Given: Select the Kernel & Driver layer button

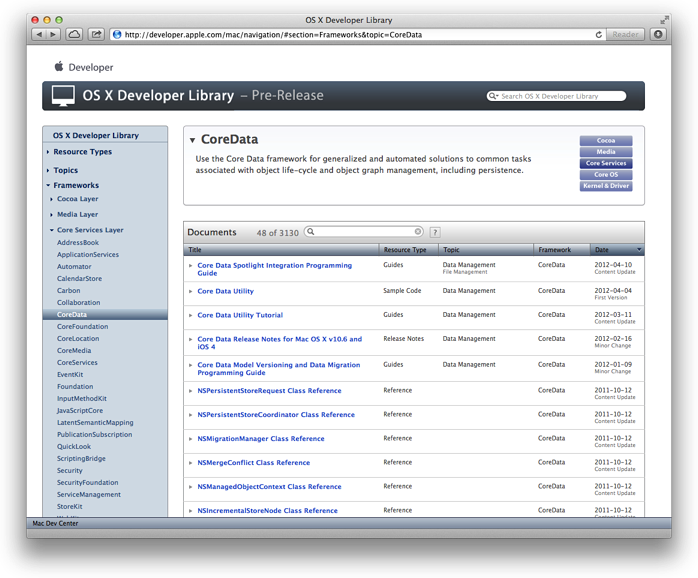Looking at the screenshot, I should click(x=606, y=186).
